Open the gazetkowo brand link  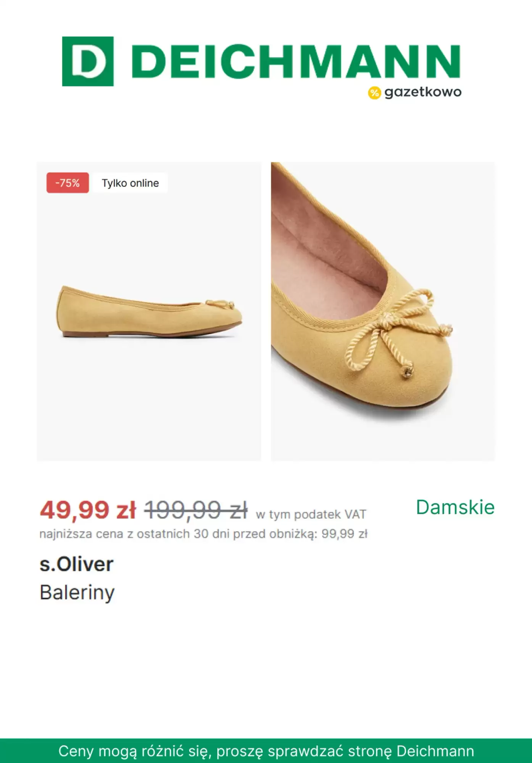coord(415,92)
